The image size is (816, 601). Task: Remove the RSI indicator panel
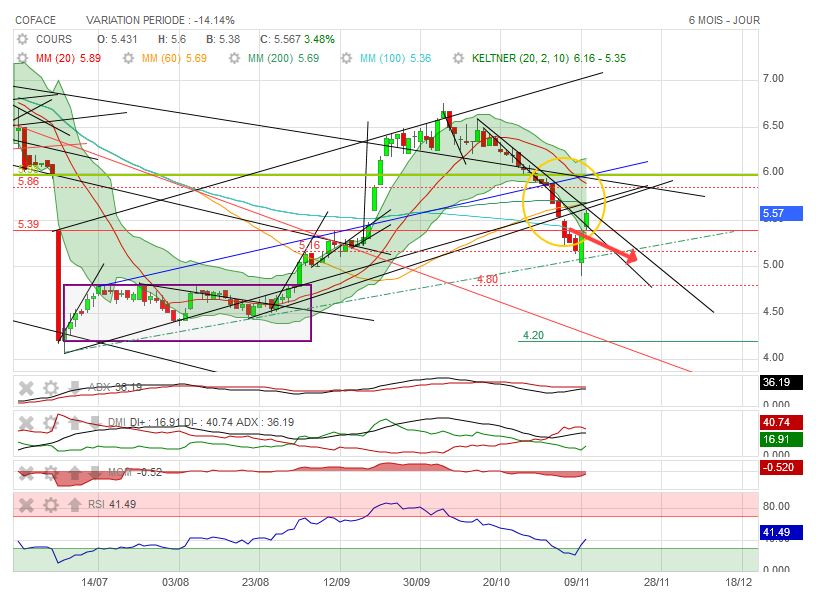pyautogui.click(x=26, y=505)
